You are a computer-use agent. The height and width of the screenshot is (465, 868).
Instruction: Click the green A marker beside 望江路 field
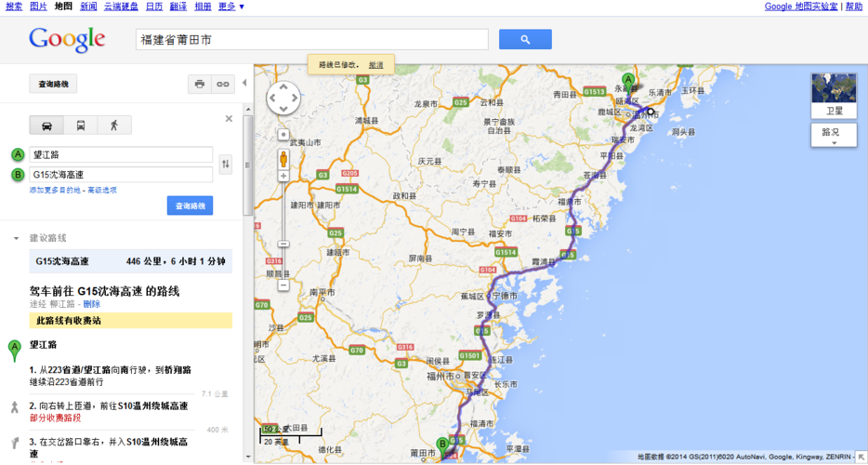point(19,154)
